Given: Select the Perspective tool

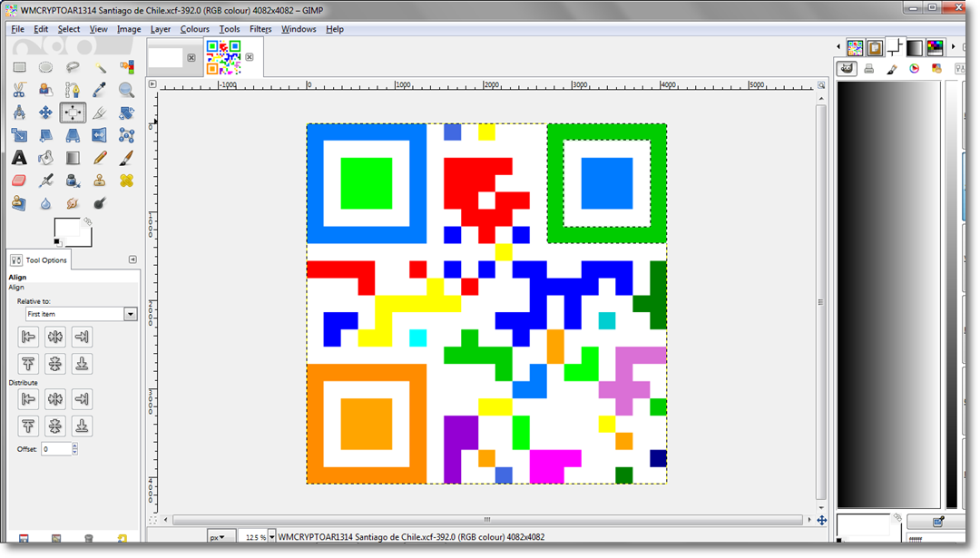Looking at the screenshot, I should pos(73,135).
